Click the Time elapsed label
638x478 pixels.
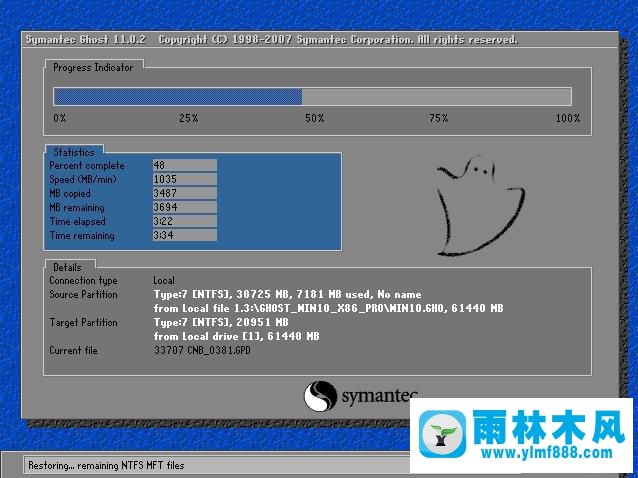pyautogui.click(x=77, y=222)
